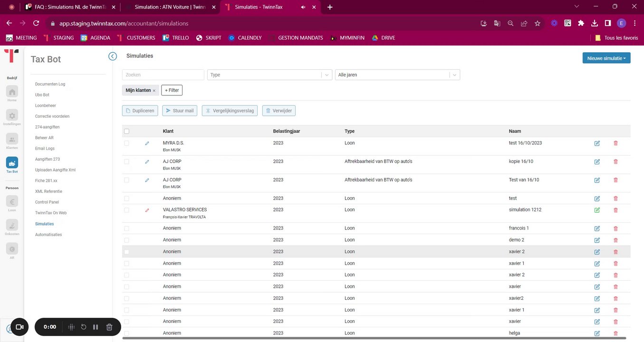Delete the 'kopie 16/10' simulation

616,161
